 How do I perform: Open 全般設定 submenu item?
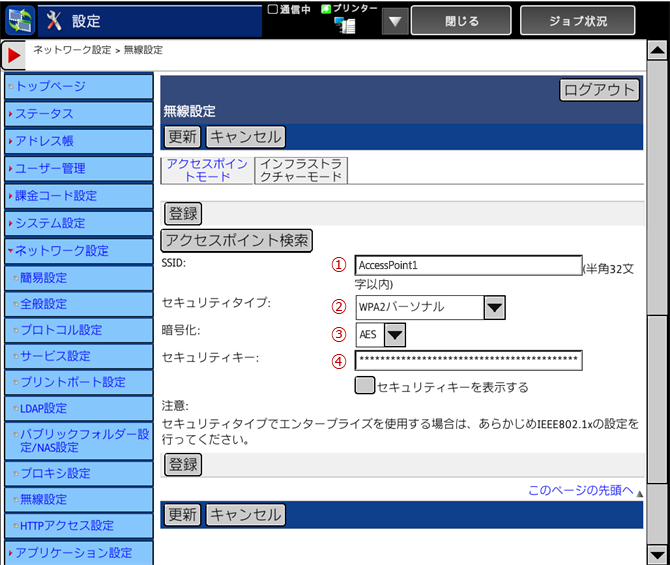(79, 304)
